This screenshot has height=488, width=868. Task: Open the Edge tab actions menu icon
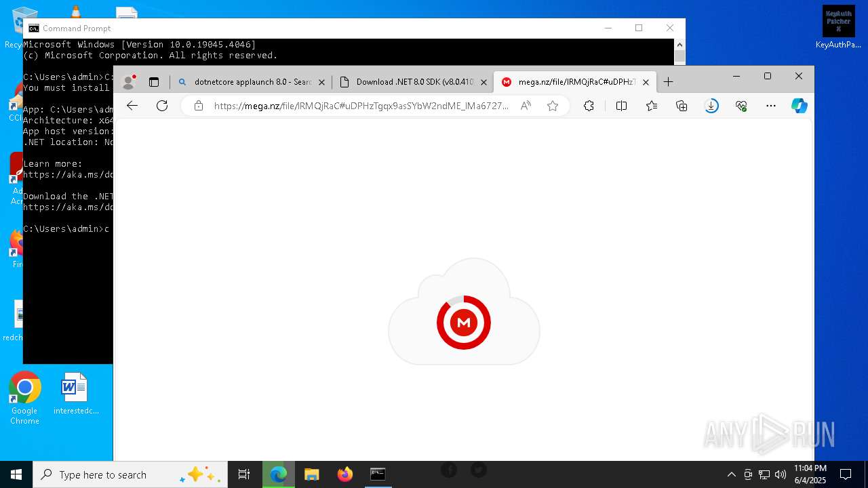click(x=154, y=82)
